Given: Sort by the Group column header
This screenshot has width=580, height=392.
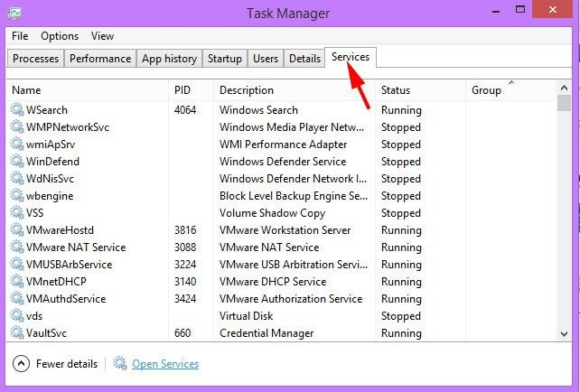Looking at the screenshot, I should click(x=511, y=90).
